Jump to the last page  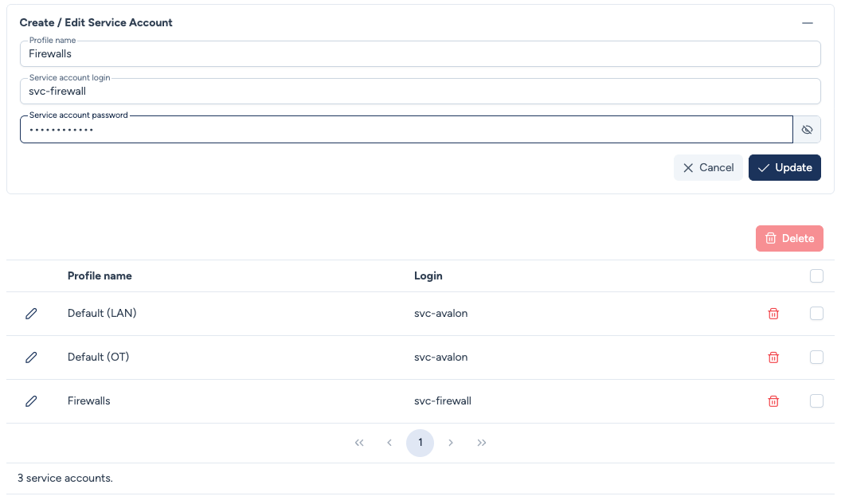tap(482, 443)
